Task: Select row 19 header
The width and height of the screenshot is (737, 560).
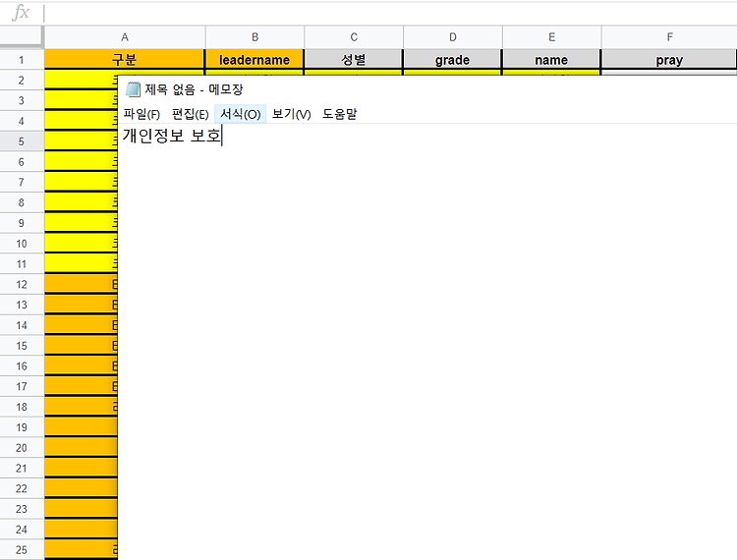Action: coord(22,427)
